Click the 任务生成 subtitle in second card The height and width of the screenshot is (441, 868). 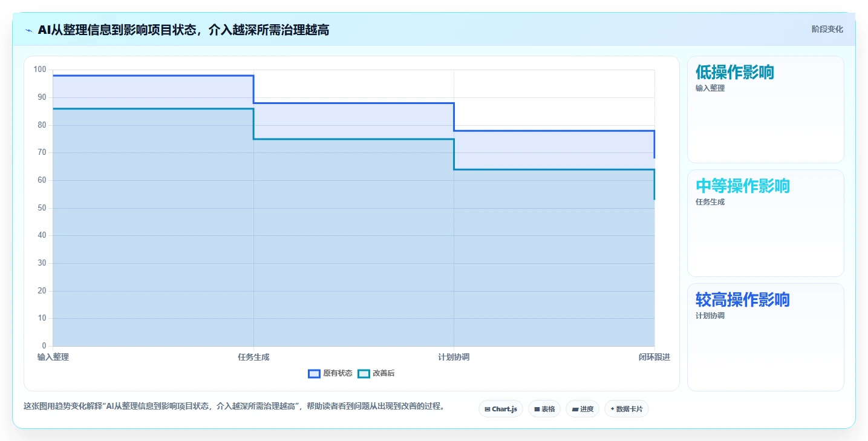point(710,201)
